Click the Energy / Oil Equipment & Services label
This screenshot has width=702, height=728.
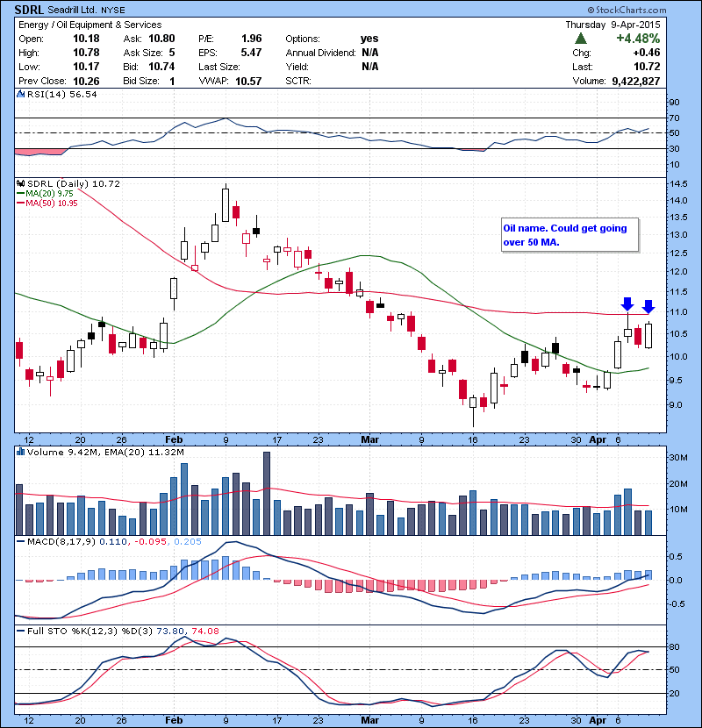[x=90, y=25]
